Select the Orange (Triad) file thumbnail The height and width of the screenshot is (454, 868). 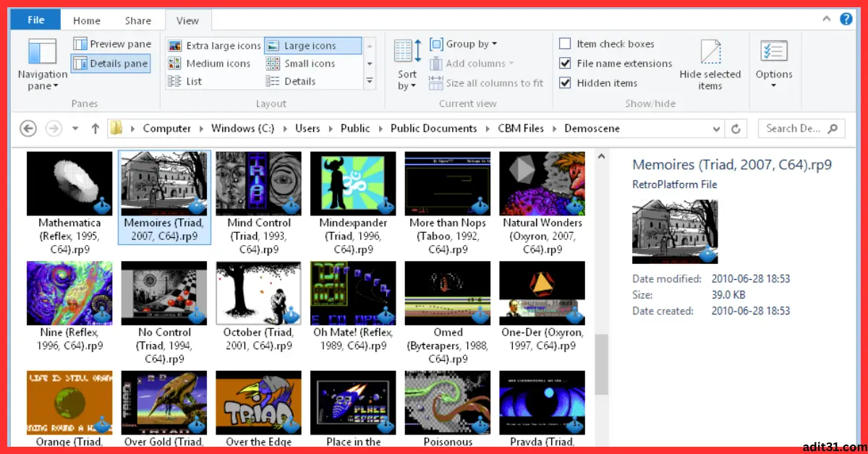pyautogui.click(x=69, y=403)
